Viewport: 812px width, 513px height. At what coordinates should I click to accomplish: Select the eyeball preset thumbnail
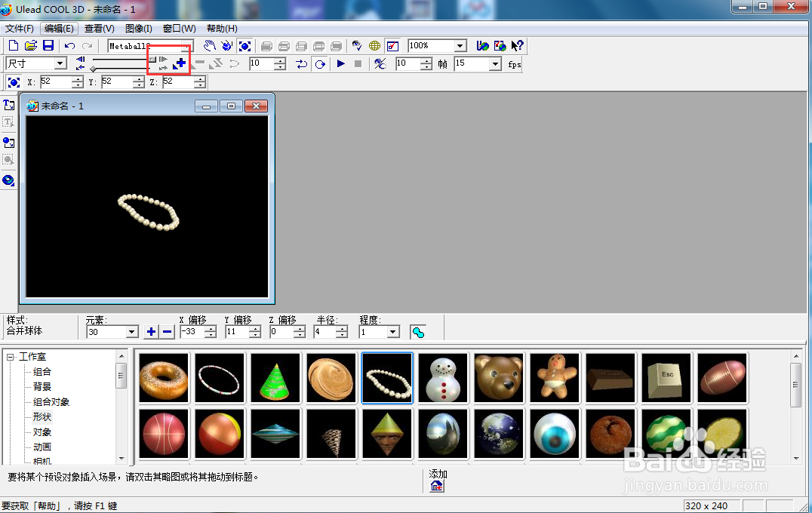point(554,434)
